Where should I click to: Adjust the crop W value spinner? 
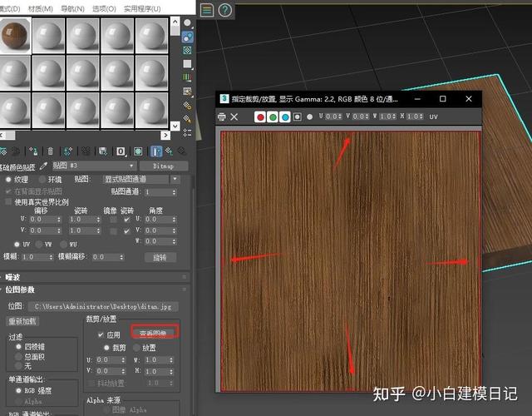coord(171,359)
